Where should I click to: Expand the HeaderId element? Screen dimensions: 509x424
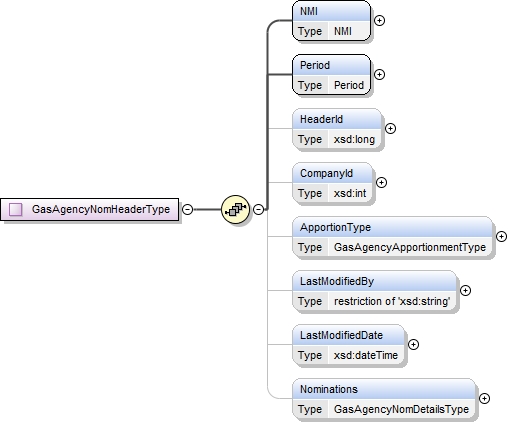pos(390,129)
